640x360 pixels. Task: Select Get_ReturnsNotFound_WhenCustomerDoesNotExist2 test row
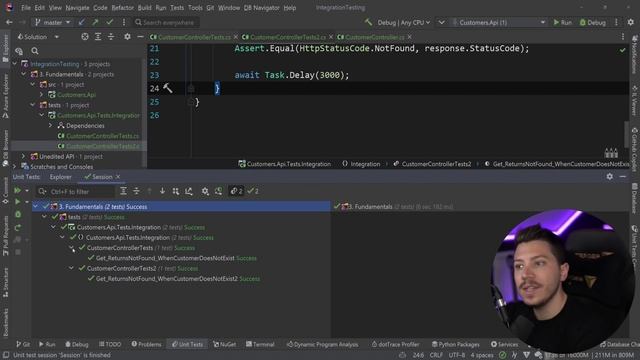(x=174, y=279)
